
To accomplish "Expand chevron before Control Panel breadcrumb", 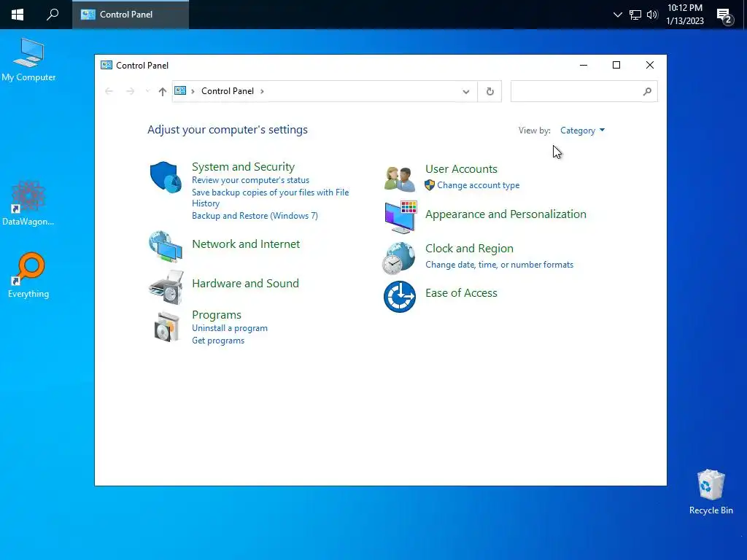I will coord(193,91).
